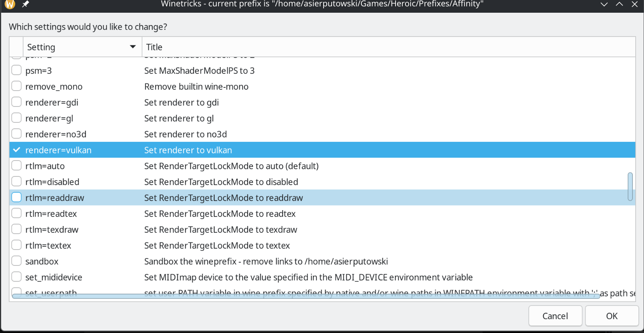Tick the rtlm=texdraw checkbox

click(x=16, y=229)
